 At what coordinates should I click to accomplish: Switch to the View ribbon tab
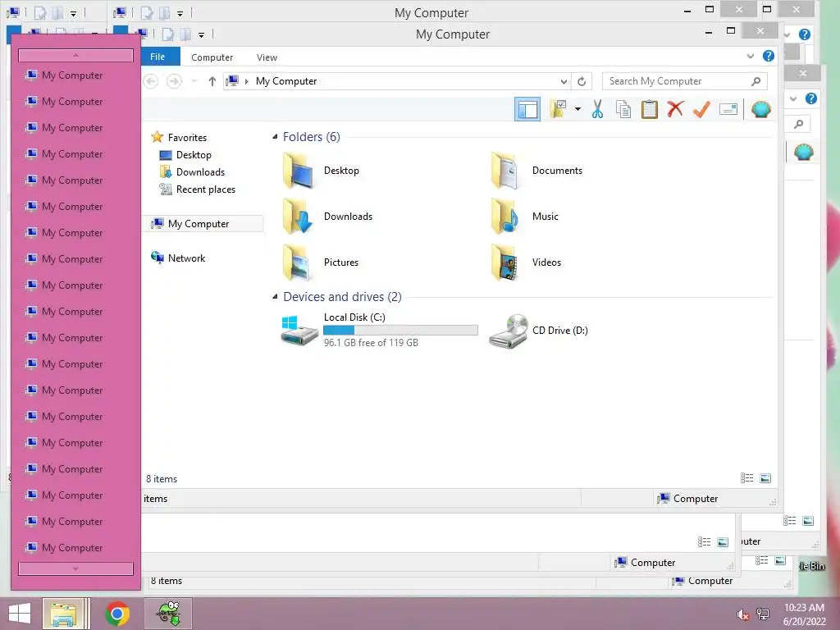(x=267, y=57)
